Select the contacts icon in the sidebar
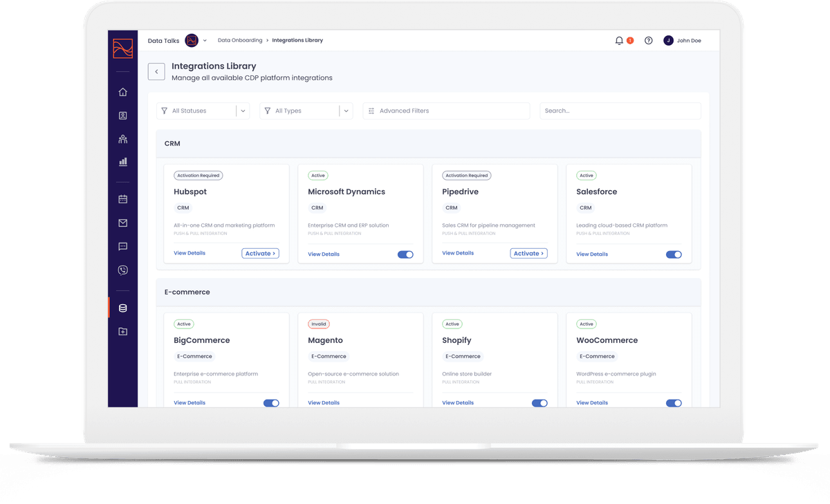 122,115
